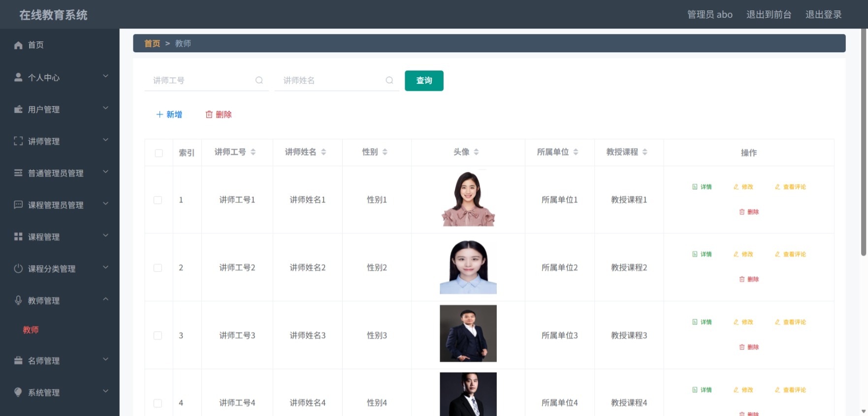
Task: Click the 查询 search button
Action: click(x=424, y=80)
